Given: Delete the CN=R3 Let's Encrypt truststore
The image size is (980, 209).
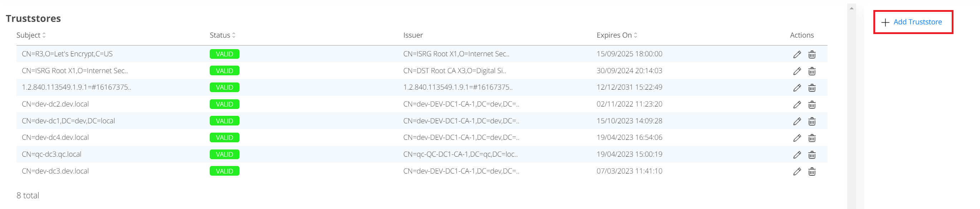Looking at the screenshot, I should point(811,54).
